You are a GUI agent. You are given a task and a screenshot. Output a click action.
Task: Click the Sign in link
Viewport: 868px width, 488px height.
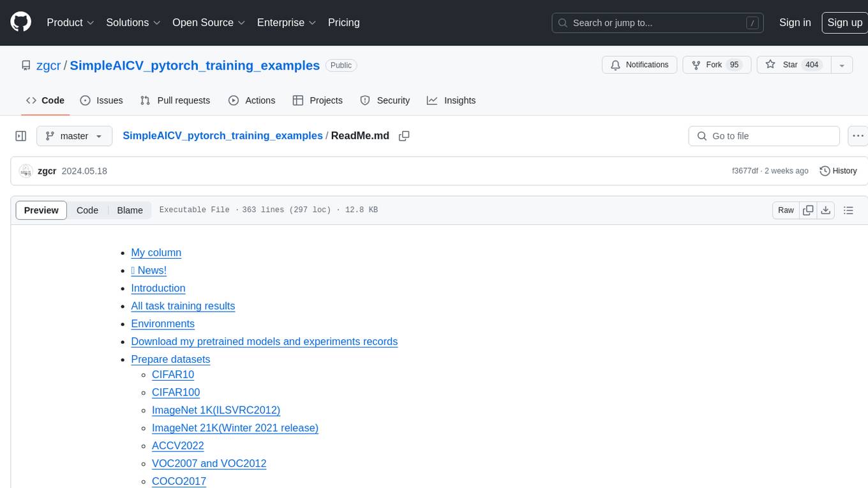point(795,22)
